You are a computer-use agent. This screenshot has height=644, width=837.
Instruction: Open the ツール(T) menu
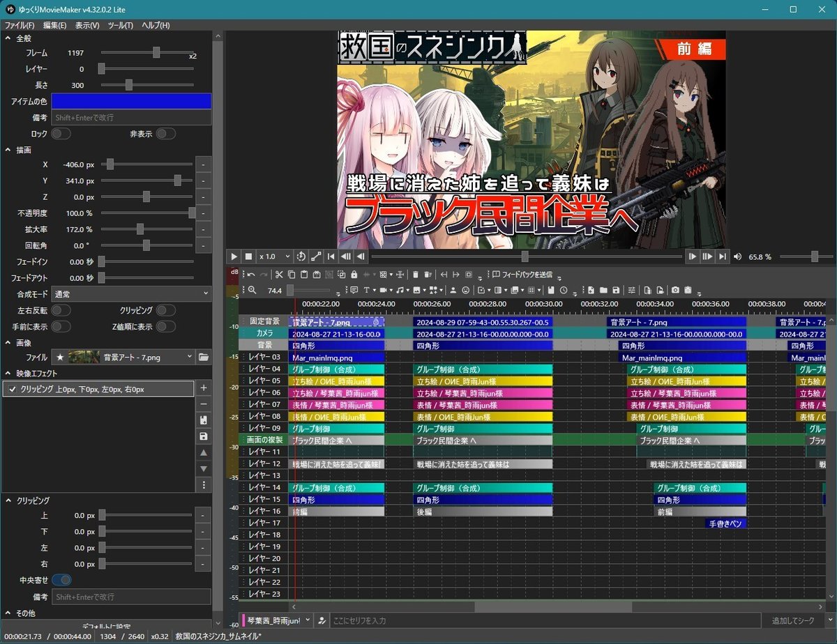tap(121, 25)
